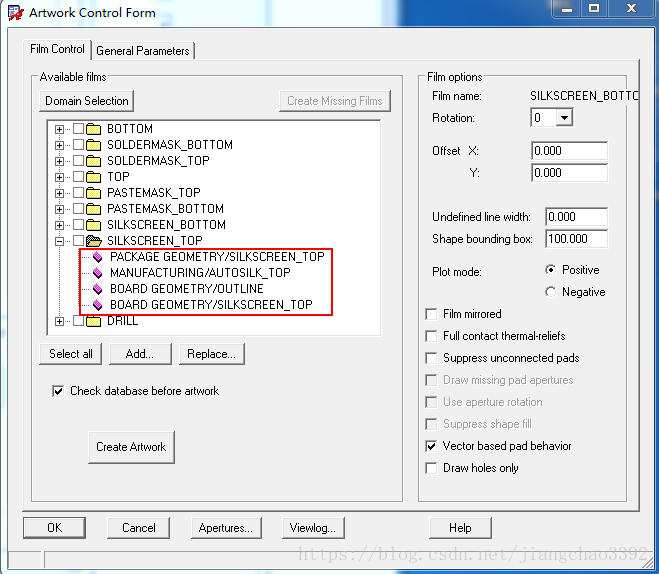Collapse the SILKSCREEN_TOP film node
The width and height of the screenshot is (659, 574).
point(59,241)
